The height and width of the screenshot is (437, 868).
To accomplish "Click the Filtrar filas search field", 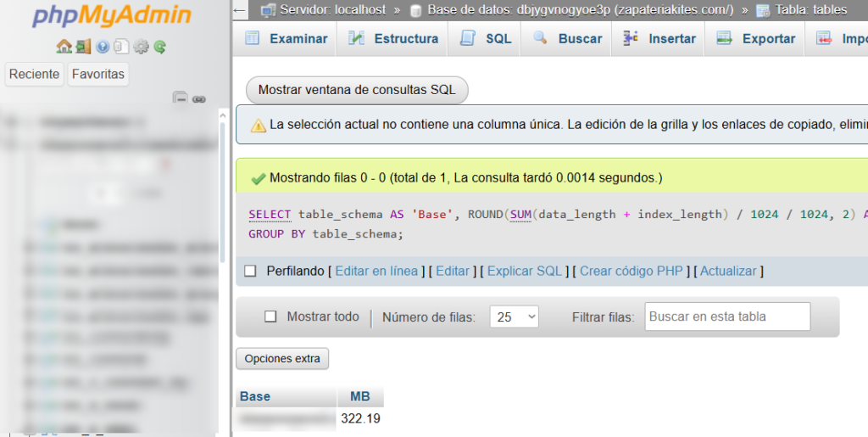I will (726, 317).
